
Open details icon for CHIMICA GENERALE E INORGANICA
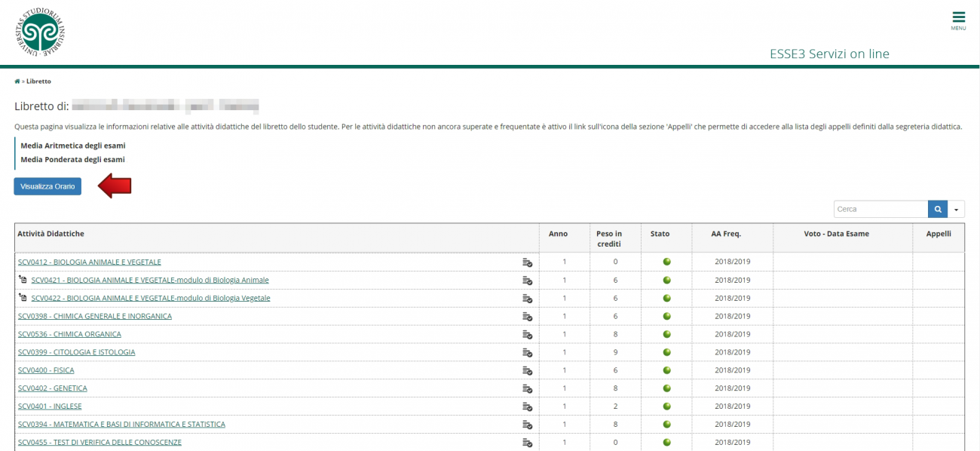pos(528,317)
